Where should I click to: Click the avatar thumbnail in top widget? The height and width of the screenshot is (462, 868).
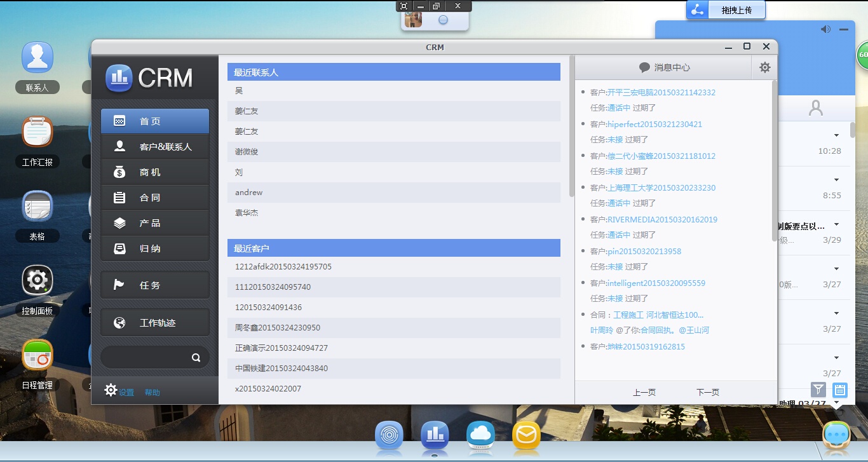click(413, 20)
